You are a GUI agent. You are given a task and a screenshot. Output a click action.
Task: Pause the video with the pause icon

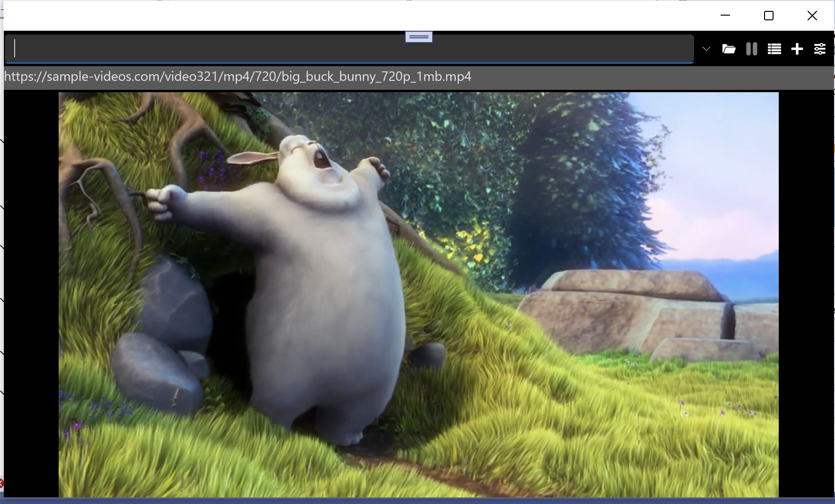pyautogui.click(x=751, y=49)
